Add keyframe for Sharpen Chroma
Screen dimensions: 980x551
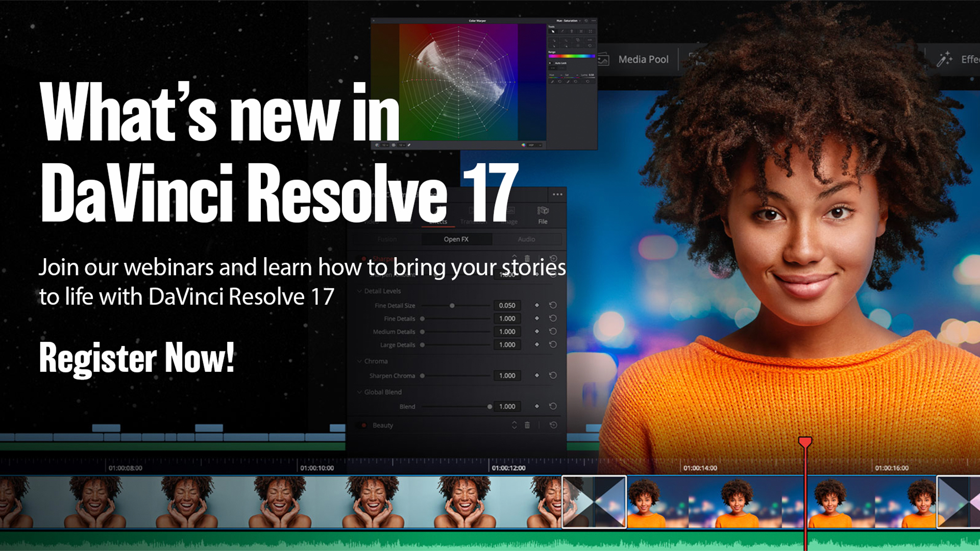coord(536,375)
